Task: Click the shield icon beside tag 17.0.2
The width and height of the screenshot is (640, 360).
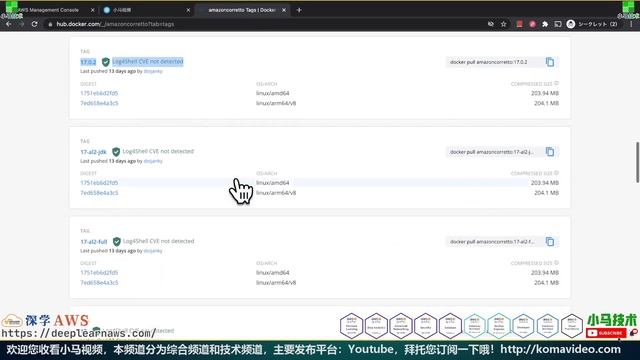Action: pyautogui.click(x=106, y=62)
